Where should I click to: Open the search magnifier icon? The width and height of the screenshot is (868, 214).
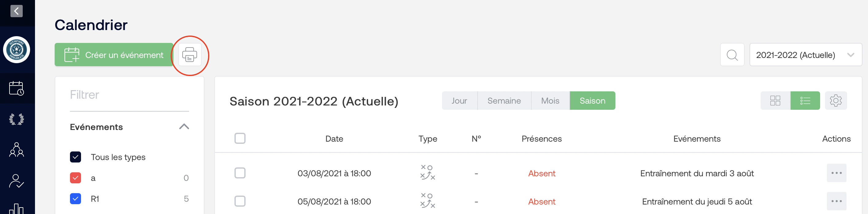[x=732, y=55]
